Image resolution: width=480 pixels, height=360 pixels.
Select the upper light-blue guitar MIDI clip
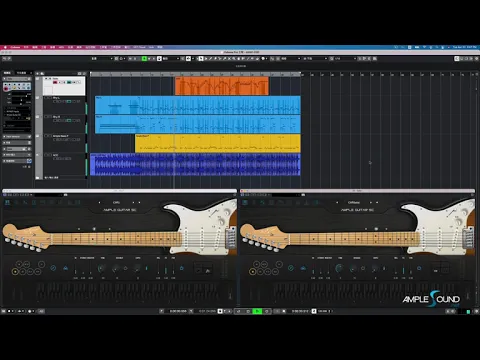(198, 105)
